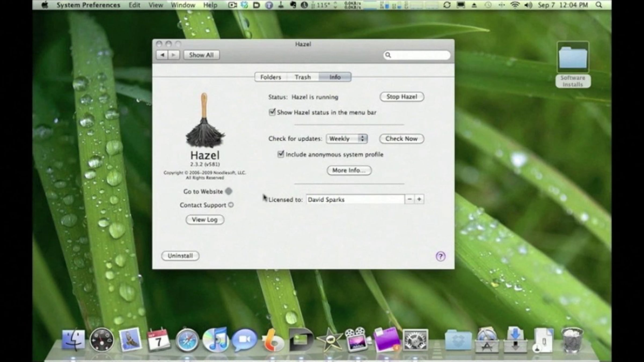Click the View Log button
Image resolution: width=644 pixels, height=362 pixels.
point(205,220)
